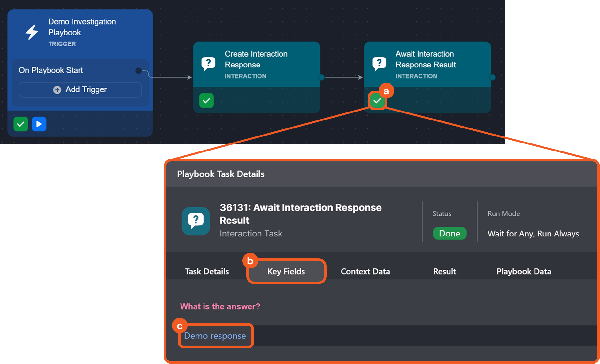
Task: Switch to the Result tab
Action: (444, 271)
